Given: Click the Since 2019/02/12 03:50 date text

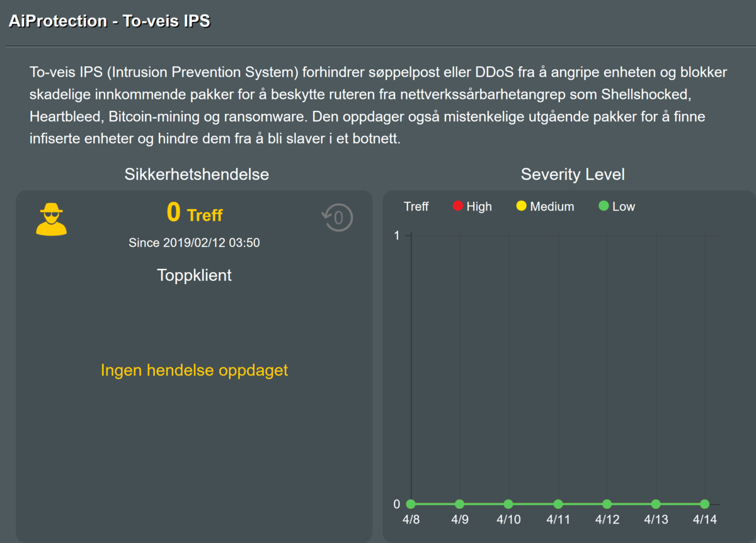Looking at the screenshot, I should click(x=194, y=243).
